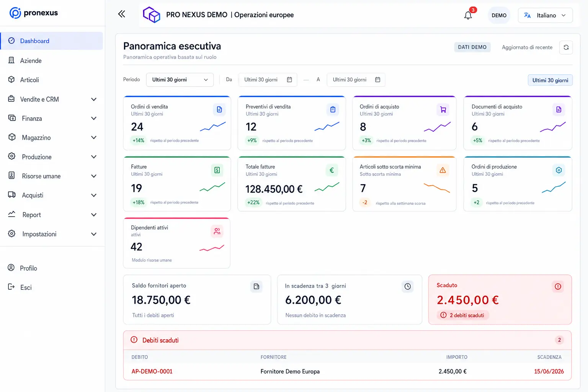Open calendar icon in A date field
This screenshot has height=392, width=588.
click(377, 80)
